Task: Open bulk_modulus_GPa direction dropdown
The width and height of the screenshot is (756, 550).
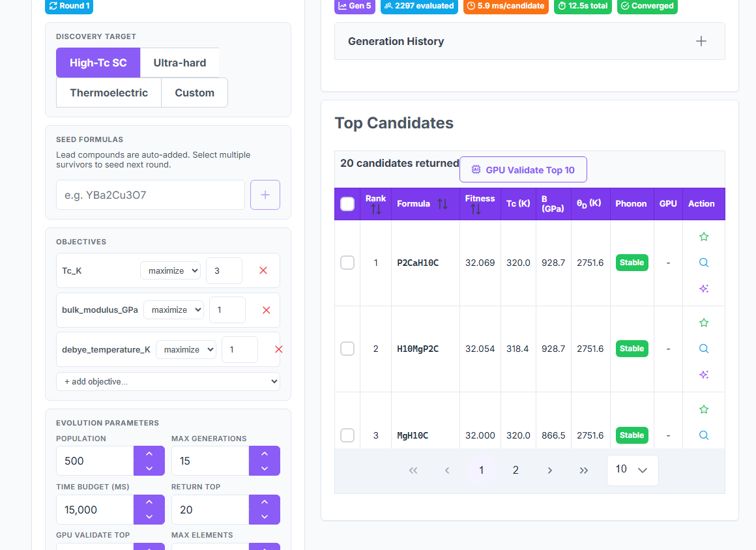Action: click(x=173, y=310)
